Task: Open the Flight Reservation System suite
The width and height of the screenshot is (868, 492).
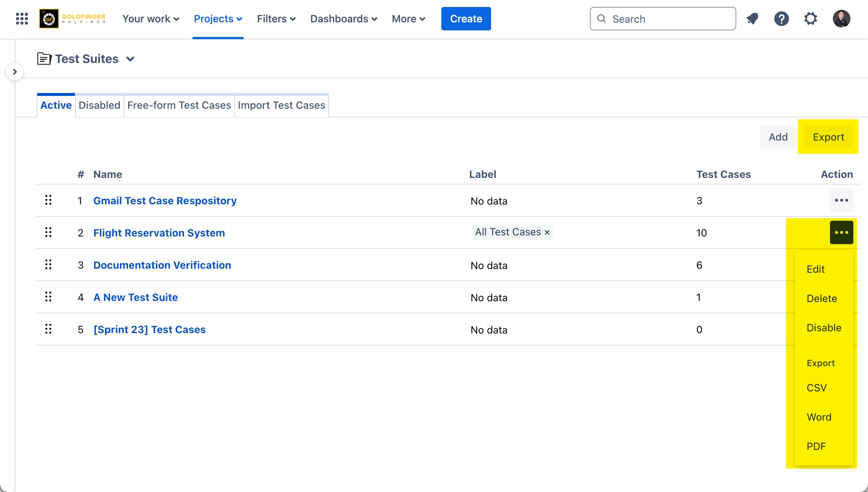Action: [159, 233]
